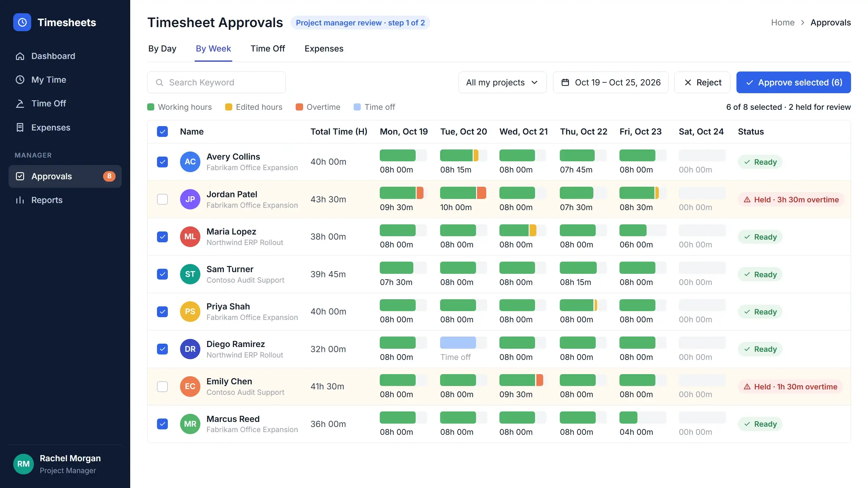
Task: Click Jordan Patel's Held 3h 30m overtime status
Action: 791,200
